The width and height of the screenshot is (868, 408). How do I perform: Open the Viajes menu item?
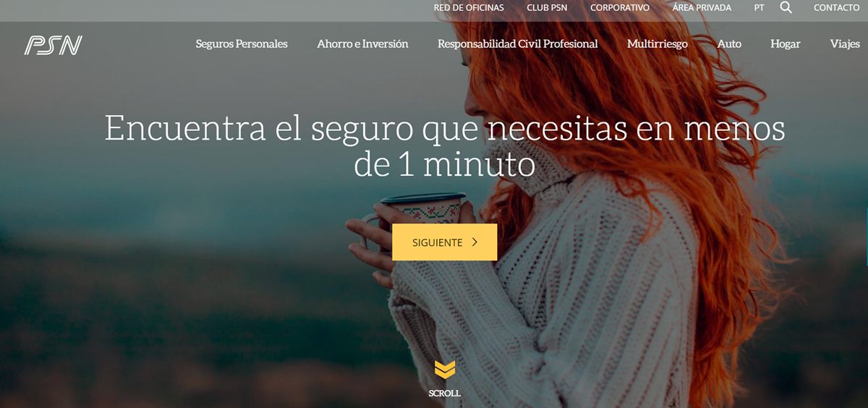pyautogui.click(x=845, y=44)
